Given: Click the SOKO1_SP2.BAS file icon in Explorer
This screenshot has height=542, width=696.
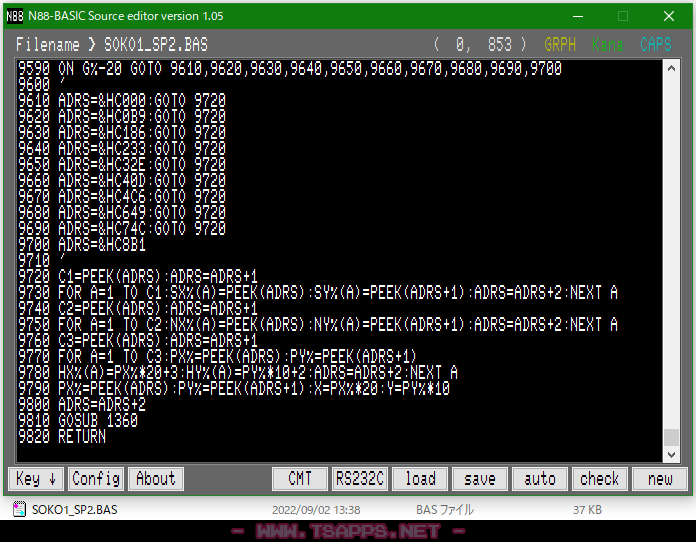Looking at the screenshot, I should pos(19,509).
